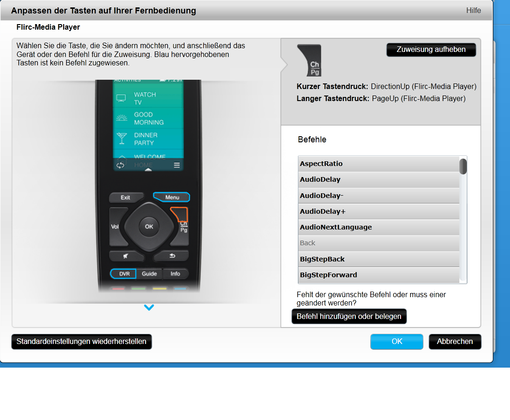Select the greyed Back command
This screenshot has height=420, width=510.
pyautogui.click(x=379, y=243)
